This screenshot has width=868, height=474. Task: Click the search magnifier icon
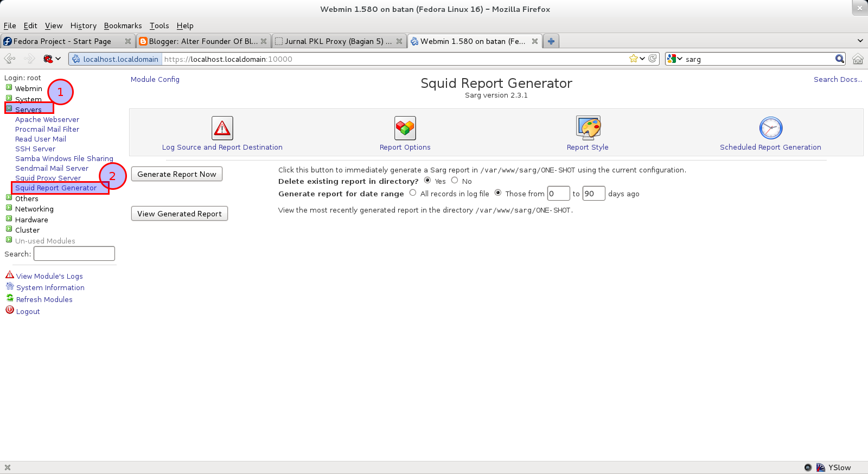(839, 59)
